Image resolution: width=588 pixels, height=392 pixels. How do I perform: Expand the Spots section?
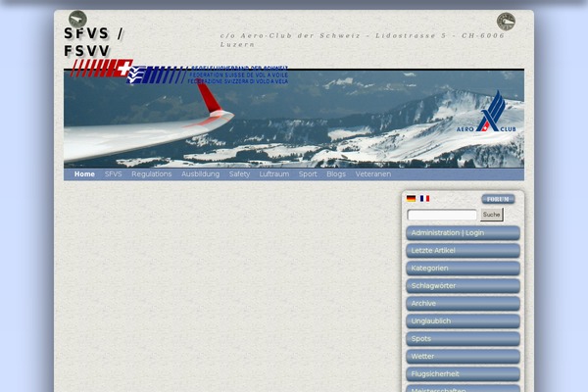point(463,339)
